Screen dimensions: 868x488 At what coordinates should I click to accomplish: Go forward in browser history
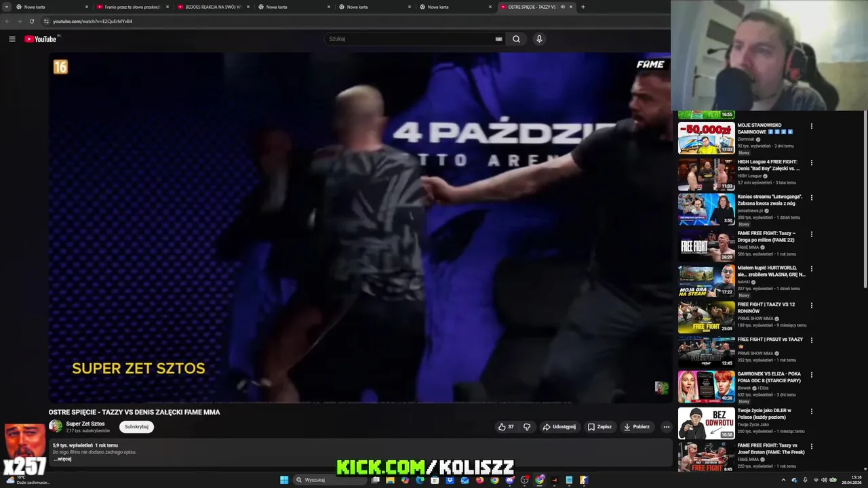click(x=19, y=21)
